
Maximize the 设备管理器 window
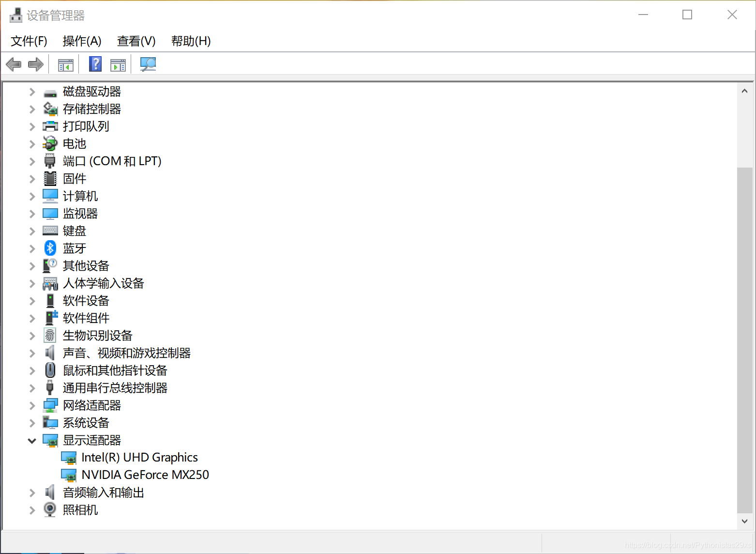coord(687,15)
